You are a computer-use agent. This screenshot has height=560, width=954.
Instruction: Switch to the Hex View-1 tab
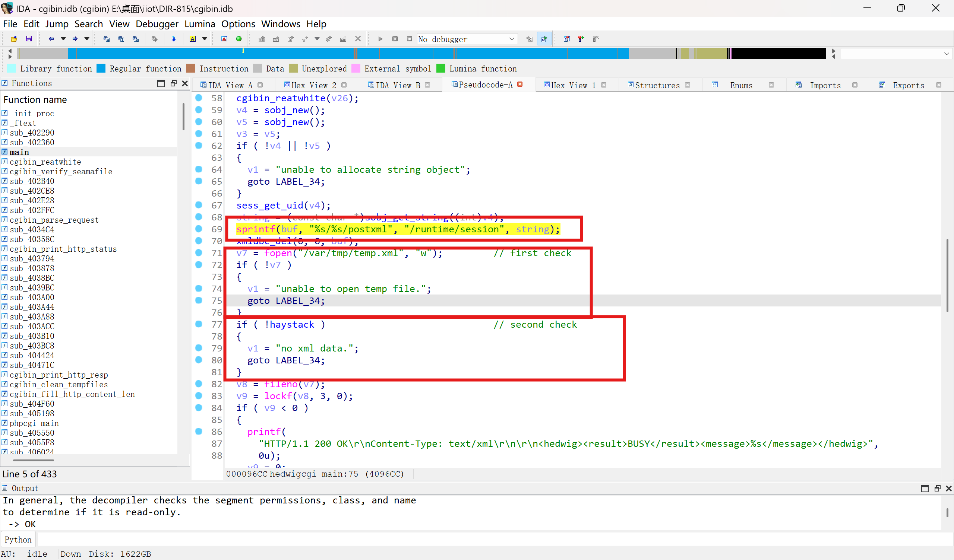pyautogui.click(x=573, y=85)
